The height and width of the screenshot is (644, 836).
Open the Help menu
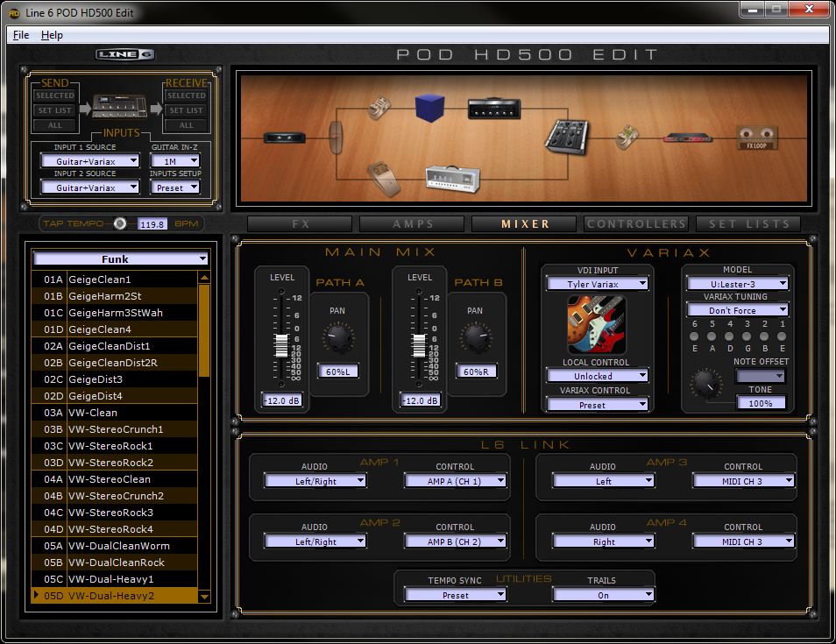[x=52, y=35]
